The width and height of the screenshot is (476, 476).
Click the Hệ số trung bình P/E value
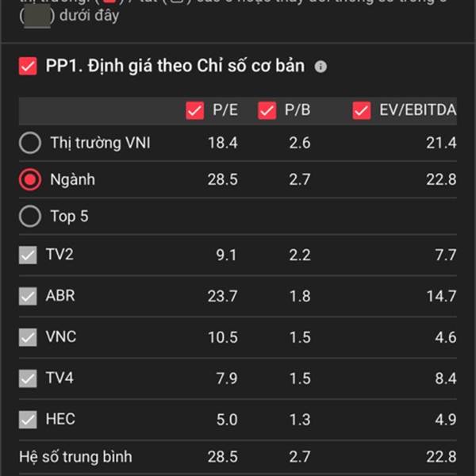(222, 457)
